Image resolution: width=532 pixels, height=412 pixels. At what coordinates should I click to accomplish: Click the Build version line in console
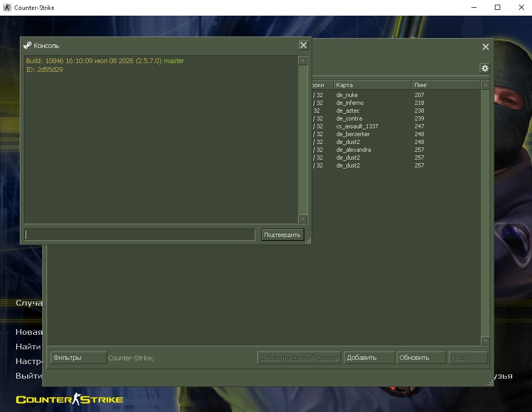(105, 61)
